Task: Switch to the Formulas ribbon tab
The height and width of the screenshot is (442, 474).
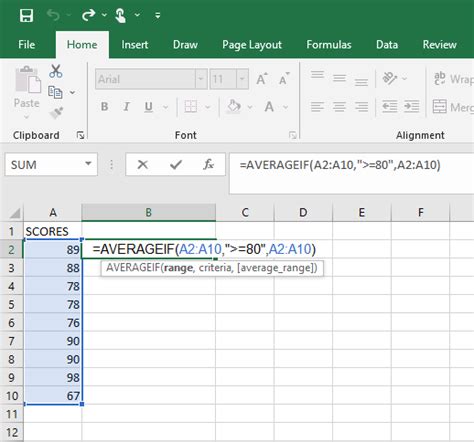Action: [329, 45]
